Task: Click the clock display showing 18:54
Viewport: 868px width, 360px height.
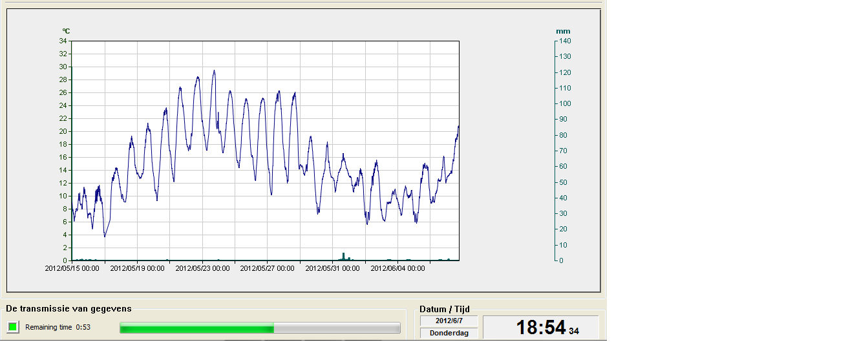Action: tap(541, 327)
